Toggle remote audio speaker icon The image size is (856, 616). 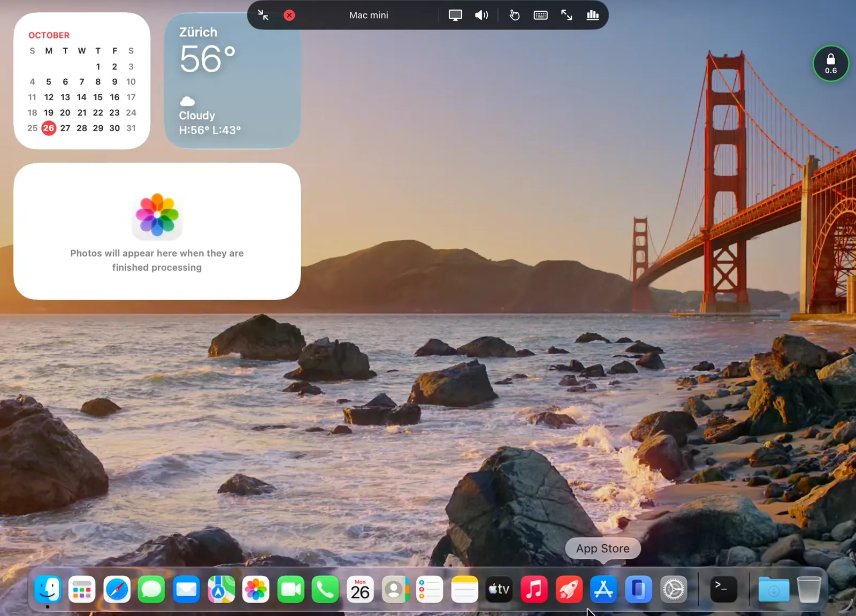point(481,15)
